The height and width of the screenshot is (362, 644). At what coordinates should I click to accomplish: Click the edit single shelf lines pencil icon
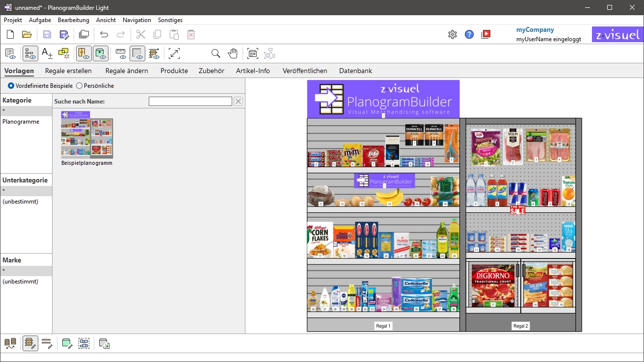point(47,343)
